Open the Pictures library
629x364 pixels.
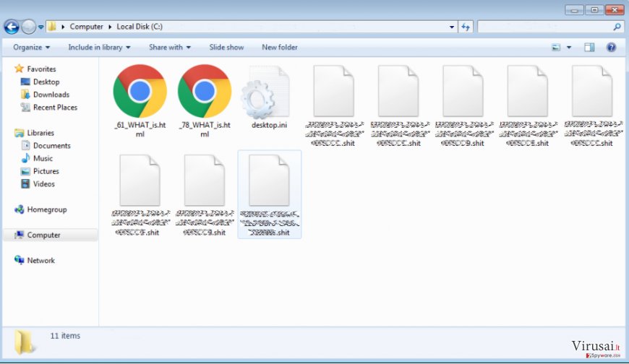click(40, 171)
